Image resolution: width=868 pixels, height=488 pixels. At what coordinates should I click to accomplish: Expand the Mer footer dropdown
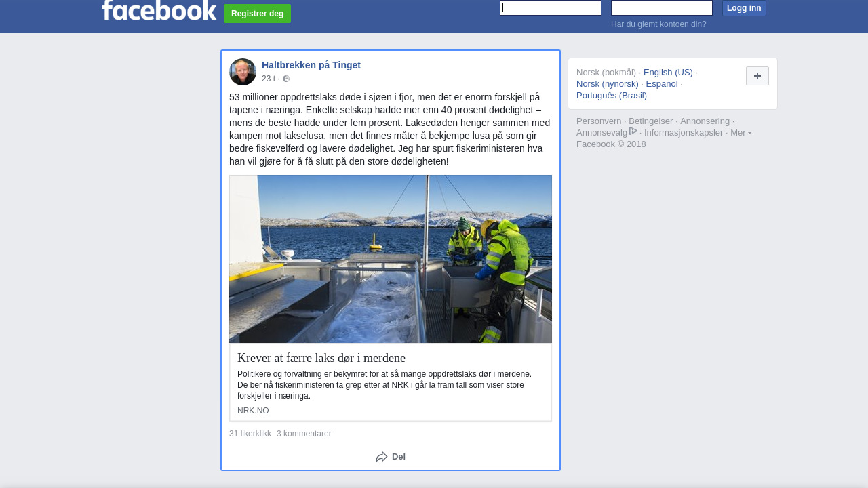(x=741, y=132)
